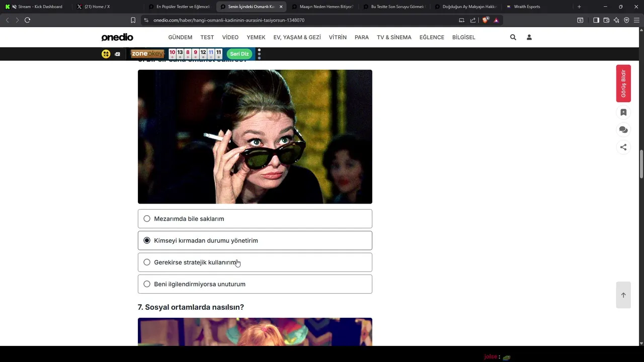
Task: Switch to Bu Testte Son Soruyu tab
Action: point(394,7)
